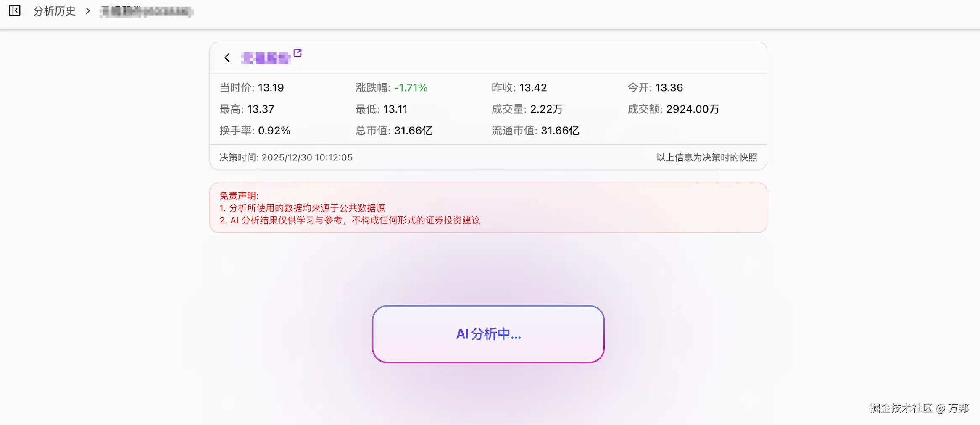Click the back chevron on the stock card

pos(227,58)
